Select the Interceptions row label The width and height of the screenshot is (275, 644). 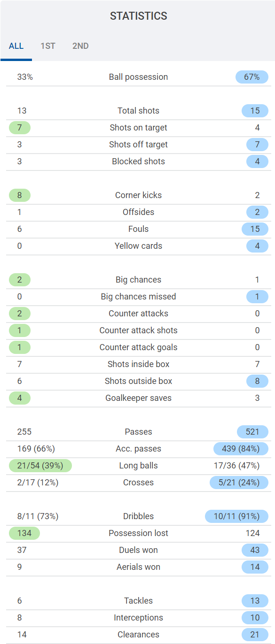(x=138, y=618)
